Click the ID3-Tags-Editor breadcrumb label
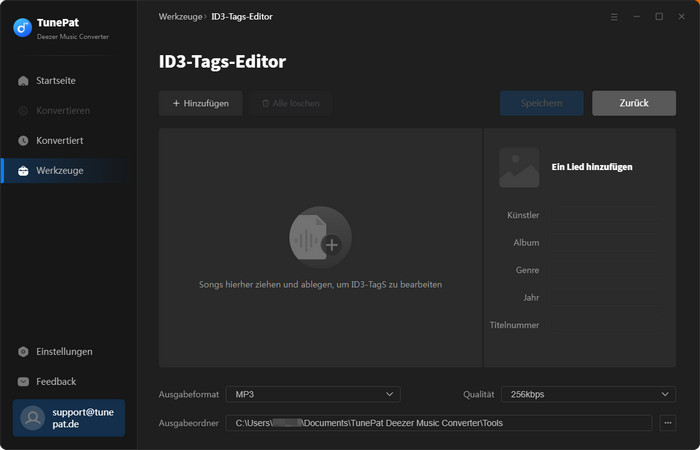This screenshot has width=700, height=450. 242,17
